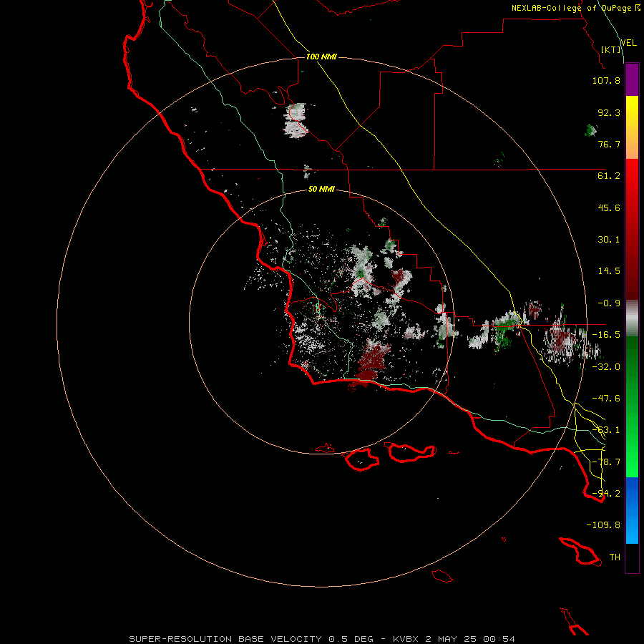This screenshot has height=644, width=644.
Task: Click the 45.6 legend value
Action: (x=609, y=208)
